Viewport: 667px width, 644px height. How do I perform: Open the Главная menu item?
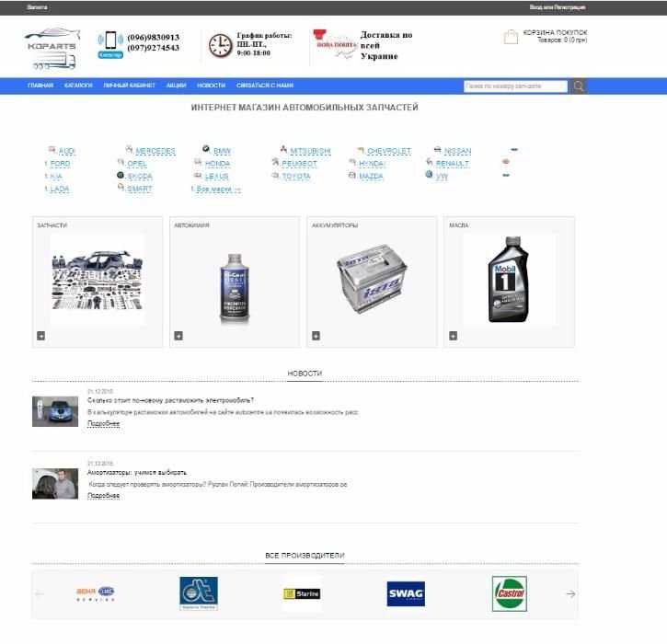point(40,86)
